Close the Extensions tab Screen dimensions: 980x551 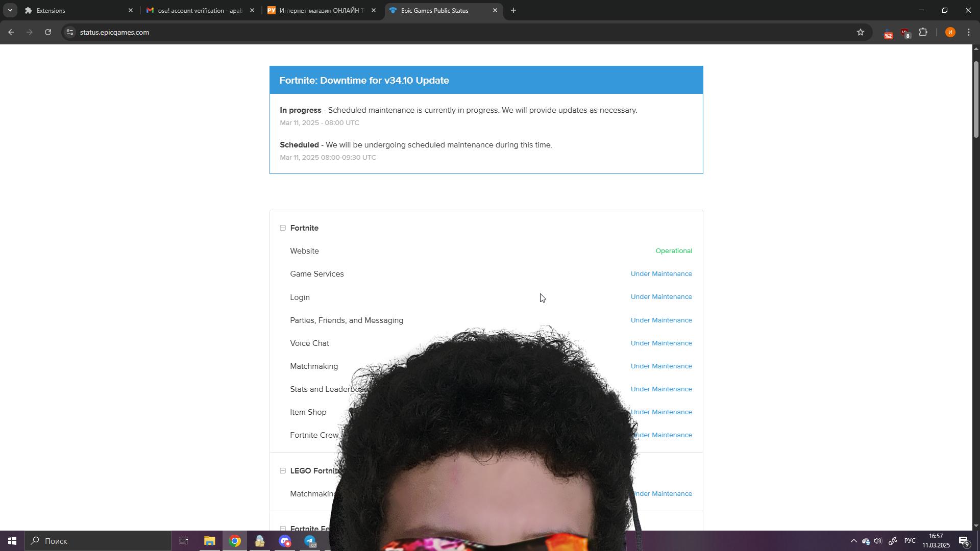130,10
